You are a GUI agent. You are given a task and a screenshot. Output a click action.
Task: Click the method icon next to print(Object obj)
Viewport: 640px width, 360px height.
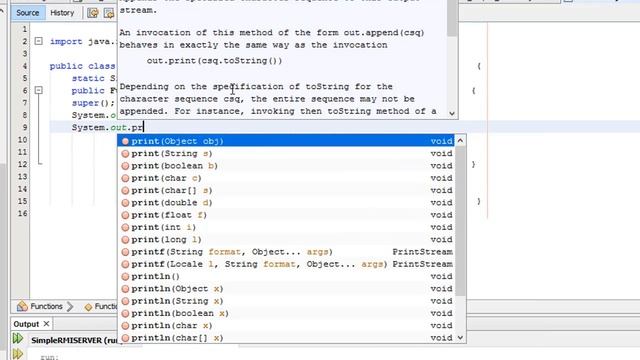(x=125, y=141)
